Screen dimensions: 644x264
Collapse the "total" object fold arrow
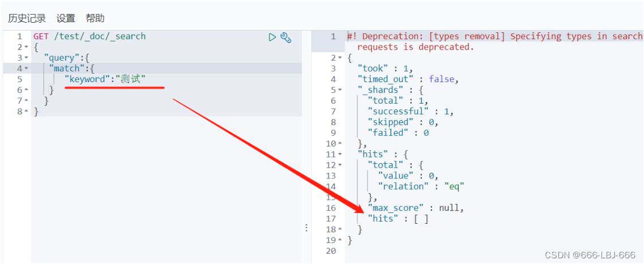tap(340, 165)
